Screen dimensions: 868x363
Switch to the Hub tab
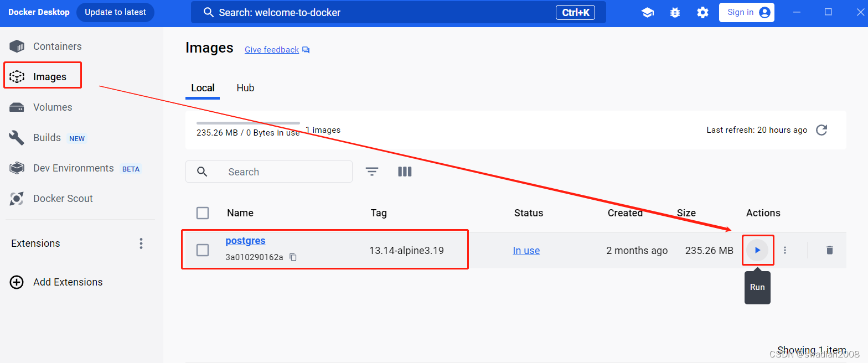pyautogui.click(x=245, y=88)
